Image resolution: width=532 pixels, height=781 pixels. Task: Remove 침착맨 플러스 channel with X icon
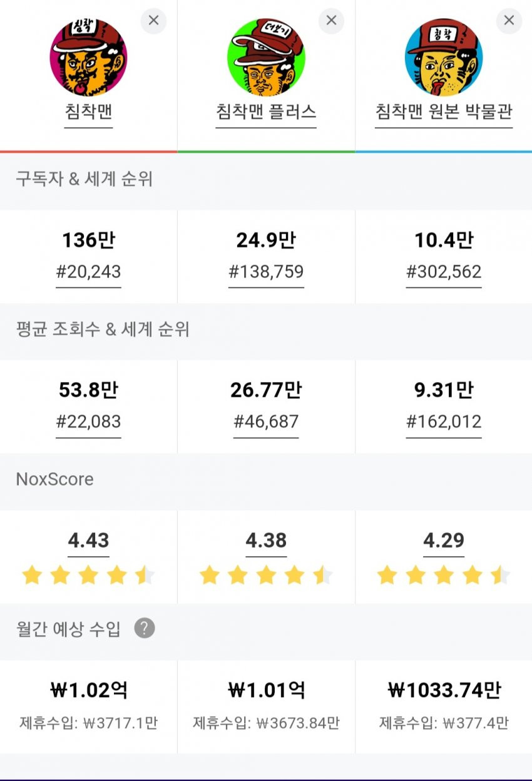pos(331,21)
